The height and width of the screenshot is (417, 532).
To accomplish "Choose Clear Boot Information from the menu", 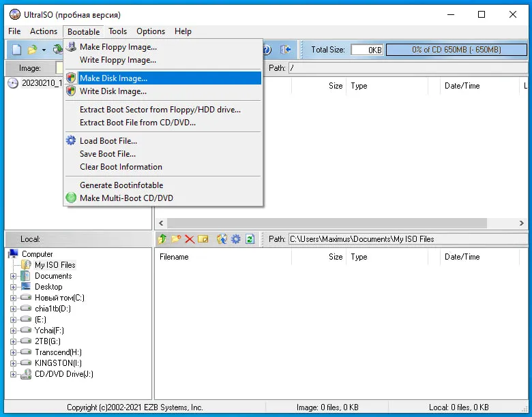I will pos(163,167).
